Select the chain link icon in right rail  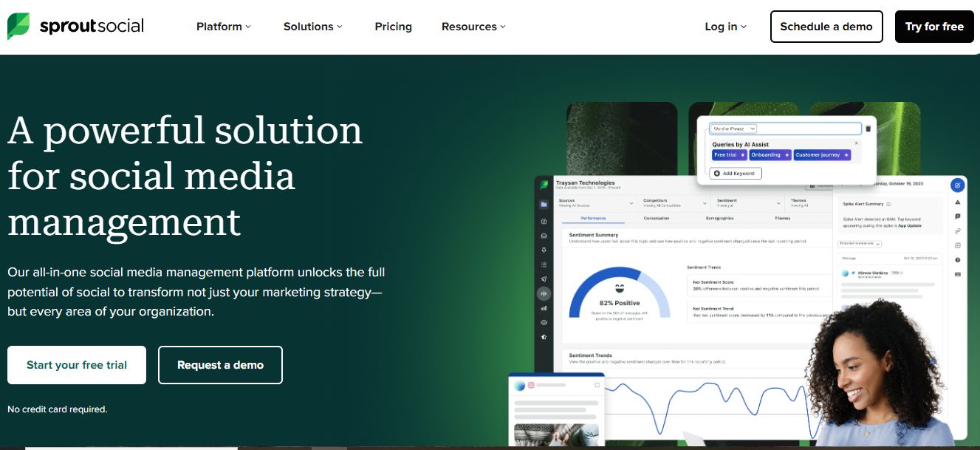[x=958, y=231]
